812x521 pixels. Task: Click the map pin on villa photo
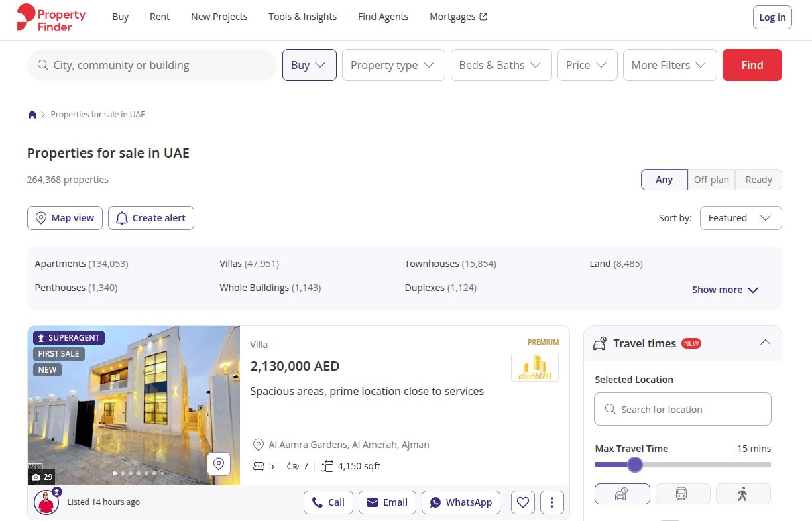tap(219, 463)
